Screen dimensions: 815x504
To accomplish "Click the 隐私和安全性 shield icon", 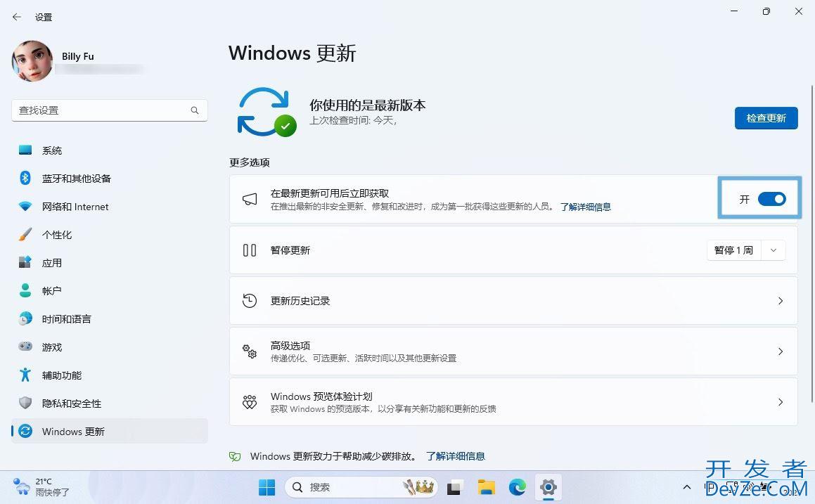I will (25, 403).
